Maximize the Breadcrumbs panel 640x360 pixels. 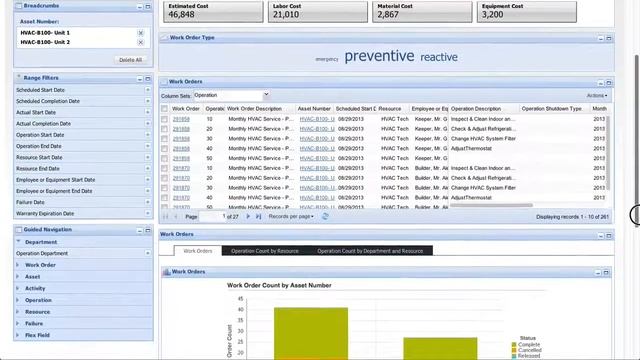148,7
